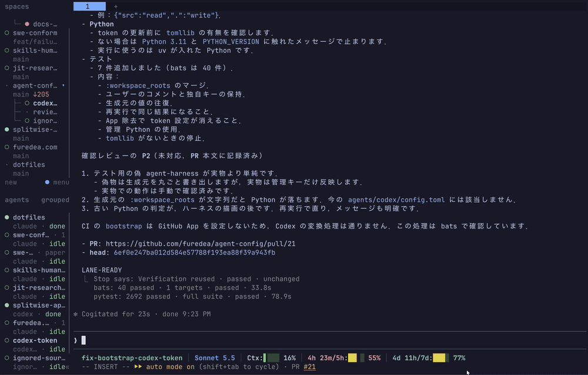Open the menu in the spaces panel

[61, 182]
